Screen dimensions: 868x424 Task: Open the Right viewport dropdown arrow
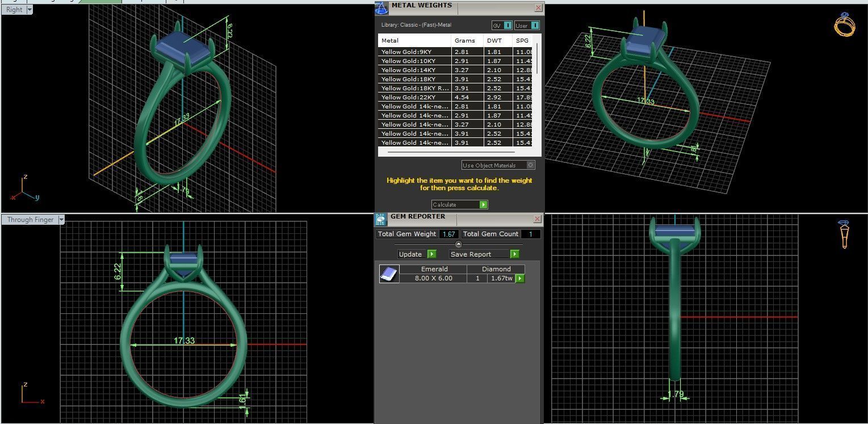pos(30,10)
